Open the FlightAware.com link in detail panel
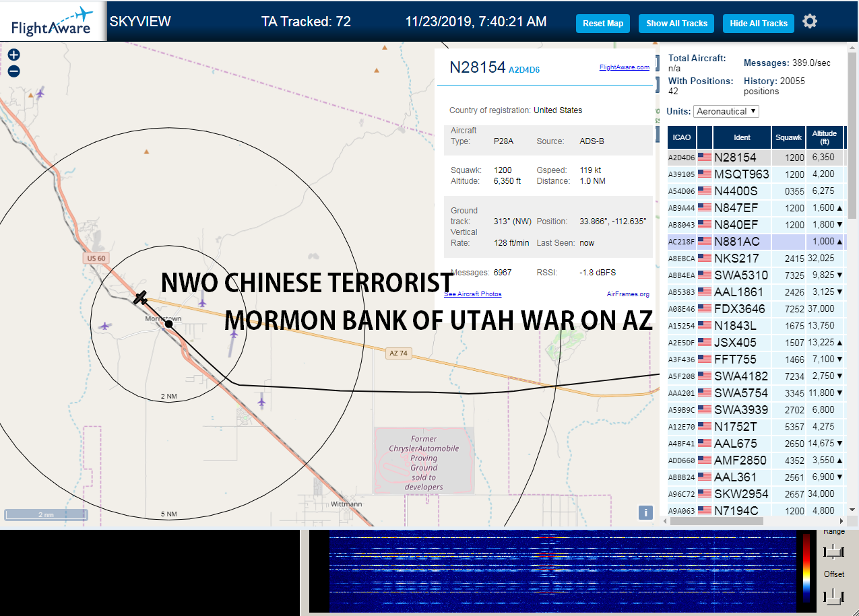 click(x=624, y=67)
